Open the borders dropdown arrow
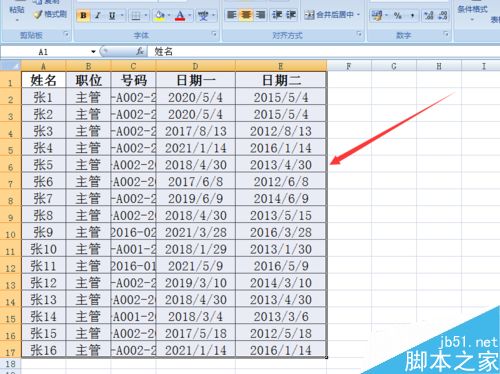500x374 pixels. pyautogui.click(x=146, y=15)
